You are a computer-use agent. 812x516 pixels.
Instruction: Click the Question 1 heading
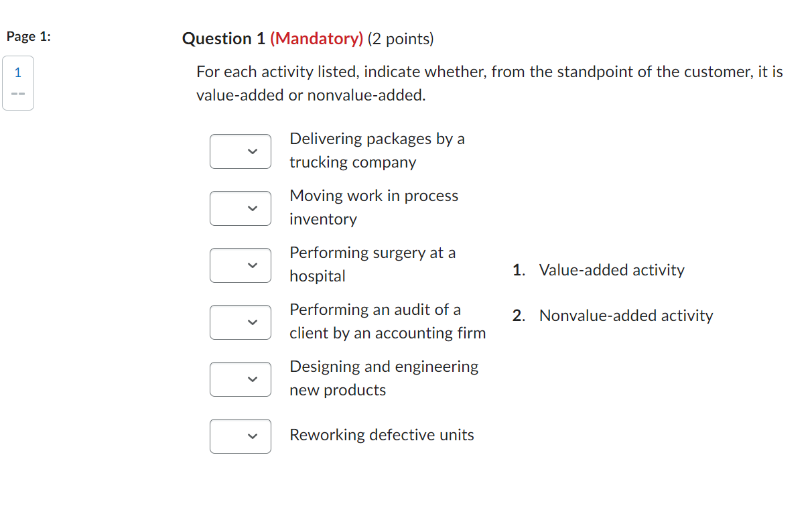click(224, 39)
